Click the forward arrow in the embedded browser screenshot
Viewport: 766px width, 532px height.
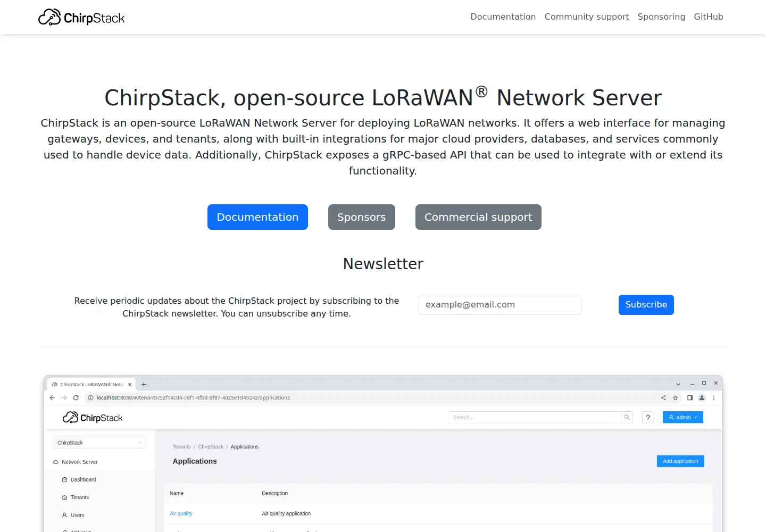pyautogui.click(x=64, y=397)
